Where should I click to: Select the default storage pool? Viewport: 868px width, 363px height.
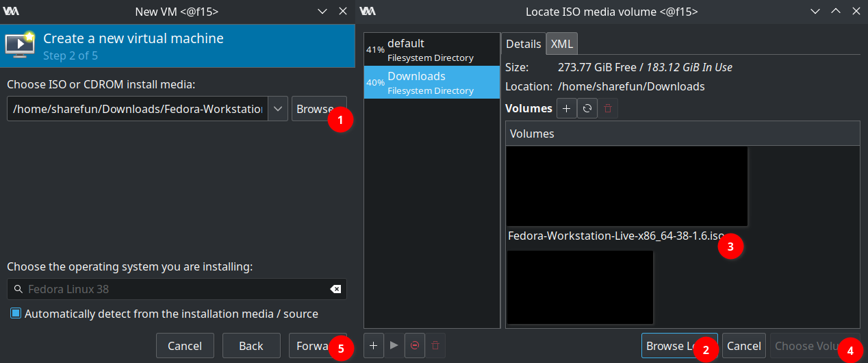(x=432, y=49)
